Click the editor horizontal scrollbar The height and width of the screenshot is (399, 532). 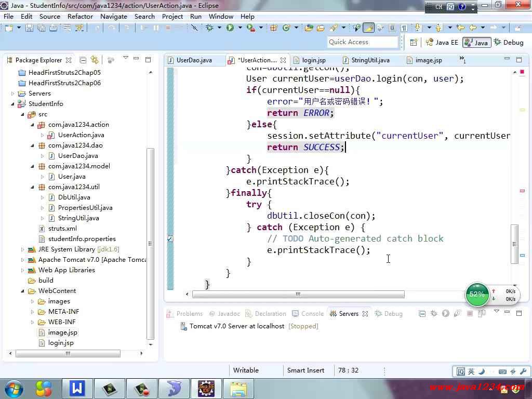[x=298, y=294]
